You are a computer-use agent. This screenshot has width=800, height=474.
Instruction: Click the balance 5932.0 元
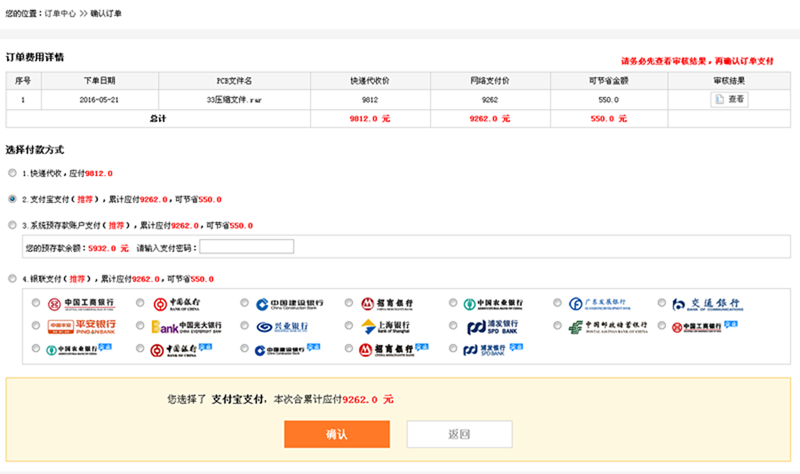[108, 248]
